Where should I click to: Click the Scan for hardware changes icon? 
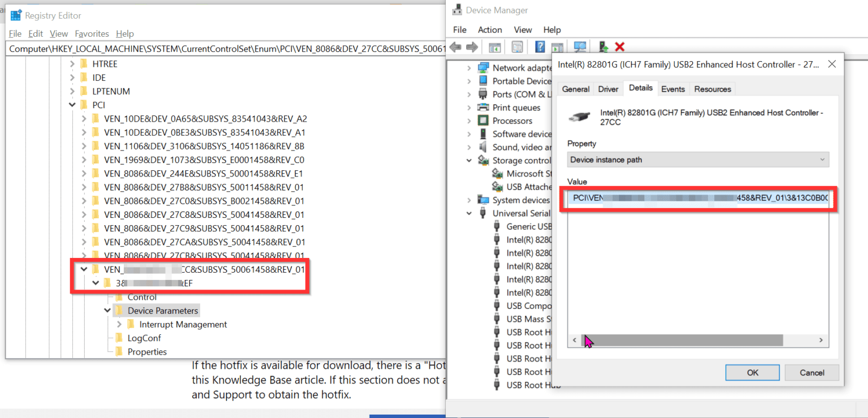[x=579, y=46]
